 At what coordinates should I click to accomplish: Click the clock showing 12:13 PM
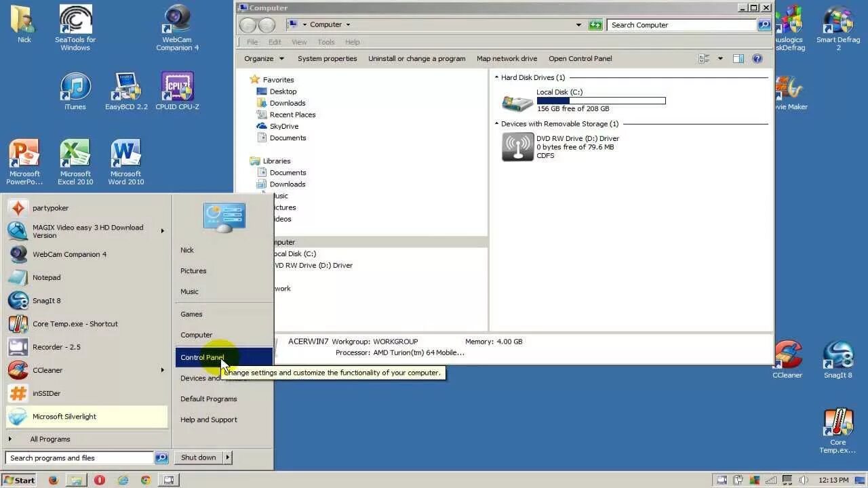[833, 481]
